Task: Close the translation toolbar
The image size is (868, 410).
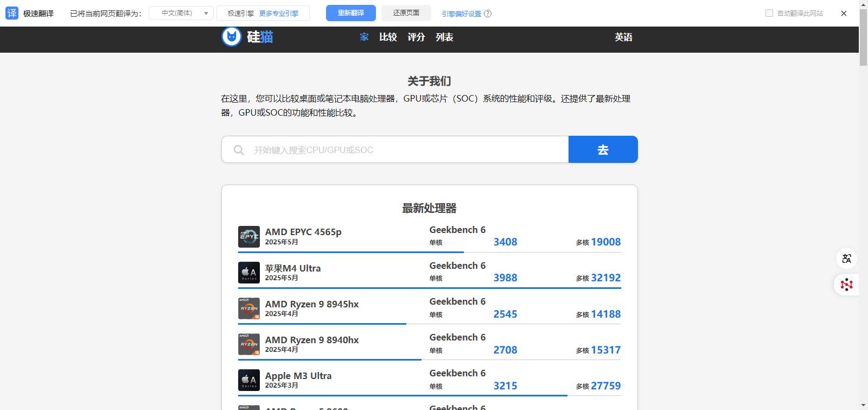Action: pyautogui.click(x=844, y=14)
